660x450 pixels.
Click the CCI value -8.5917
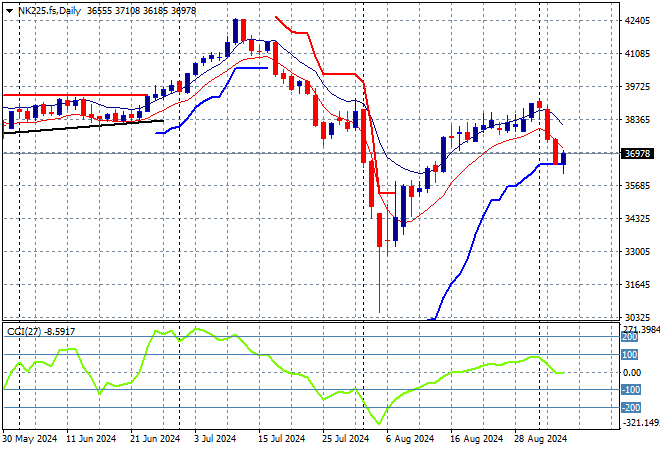pos(59,332)
